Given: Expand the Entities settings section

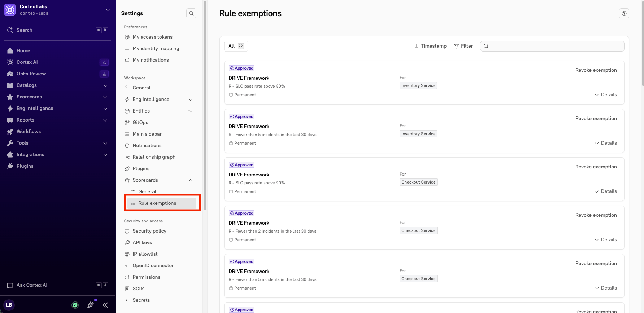Looking at the screenshot, I should (x=191, y=111).
